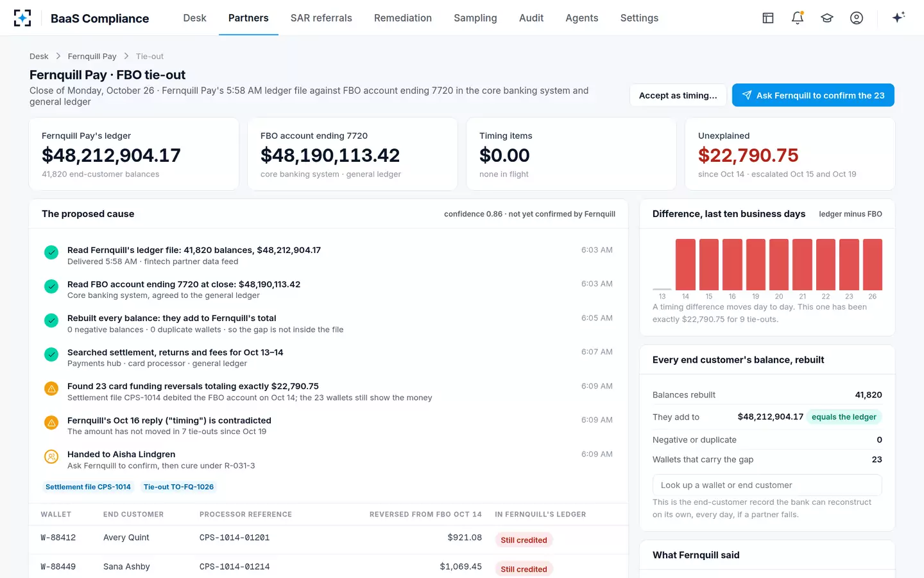Open the layout panel icon in header
Viewport: 924px width, 578px height.
click(768, 18)
